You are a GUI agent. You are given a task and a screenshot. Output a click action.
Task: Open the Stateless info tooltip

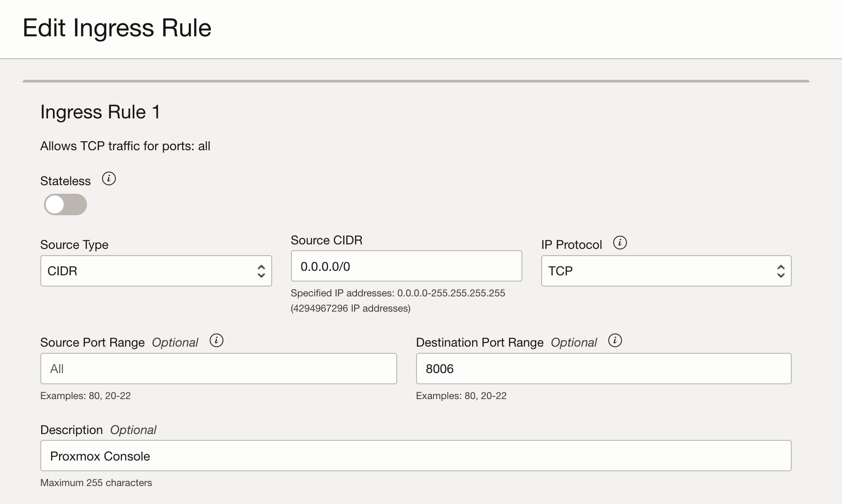108,179
